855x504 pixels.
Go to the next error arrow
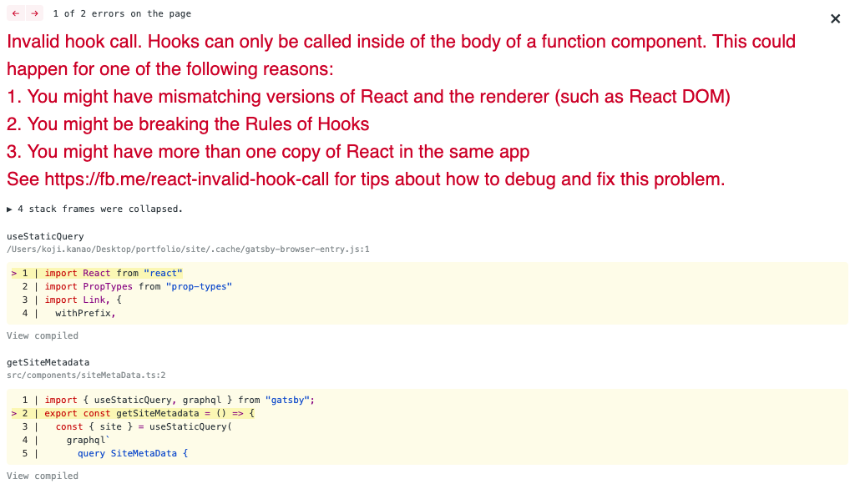pyautogui.click(x=34, y=13)
